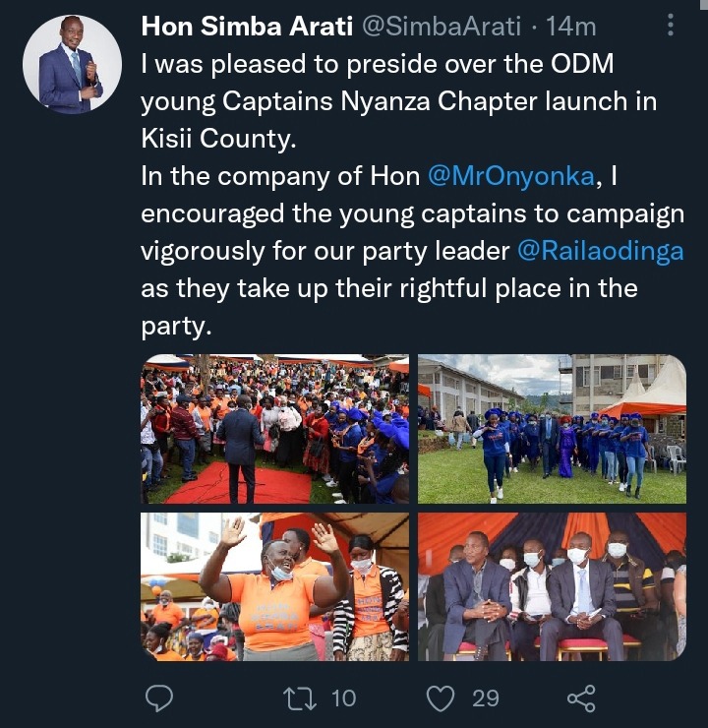This screenshot has width=708, height=728.
Task: Open the share icon
Action: (x=581, y=698)
